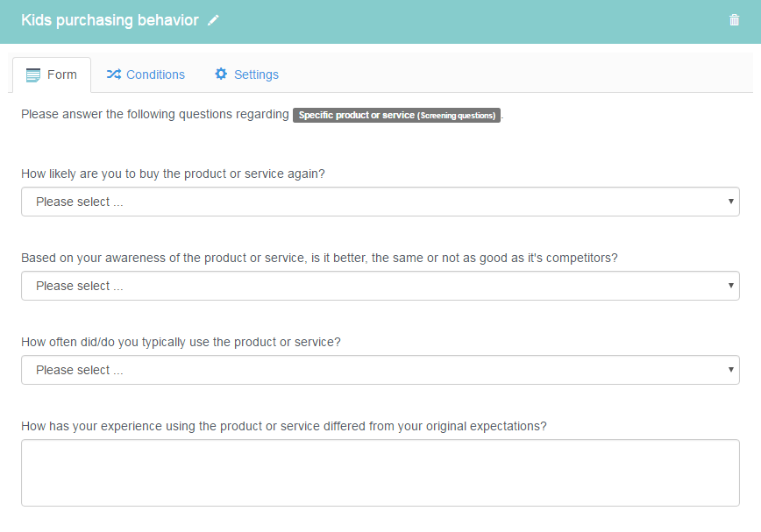Delete survey using the trash icon

pos(734,20)
